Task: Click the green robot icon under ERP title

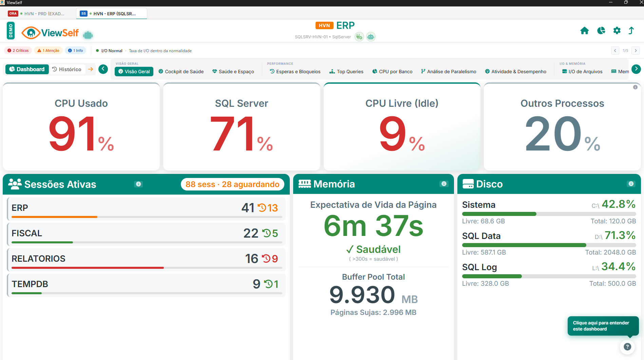Action: pyautogui.click(x=371, y=37)
